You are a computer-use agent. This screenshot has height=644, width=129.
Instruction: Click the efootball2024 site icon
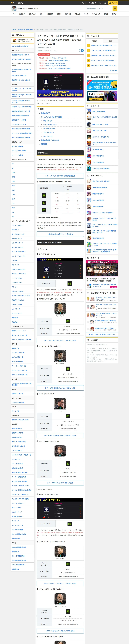14,8
